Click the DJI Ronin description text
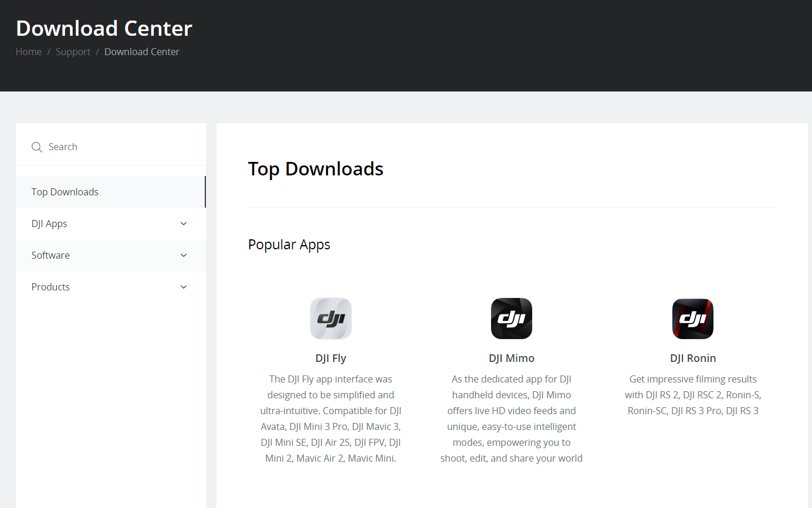812x508 pixels. point(693,395)
